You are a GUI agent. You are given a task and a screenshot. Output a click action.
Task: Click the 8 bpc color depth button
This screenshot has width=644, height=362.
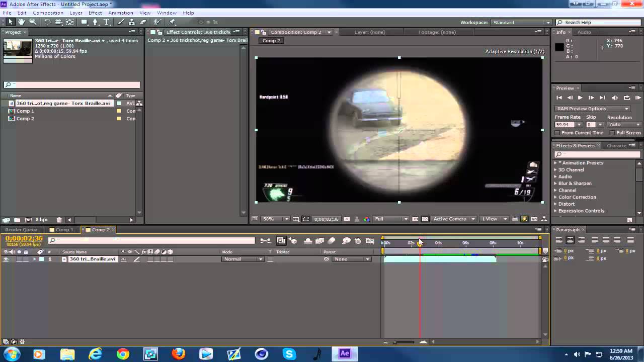tap(42, 220)
